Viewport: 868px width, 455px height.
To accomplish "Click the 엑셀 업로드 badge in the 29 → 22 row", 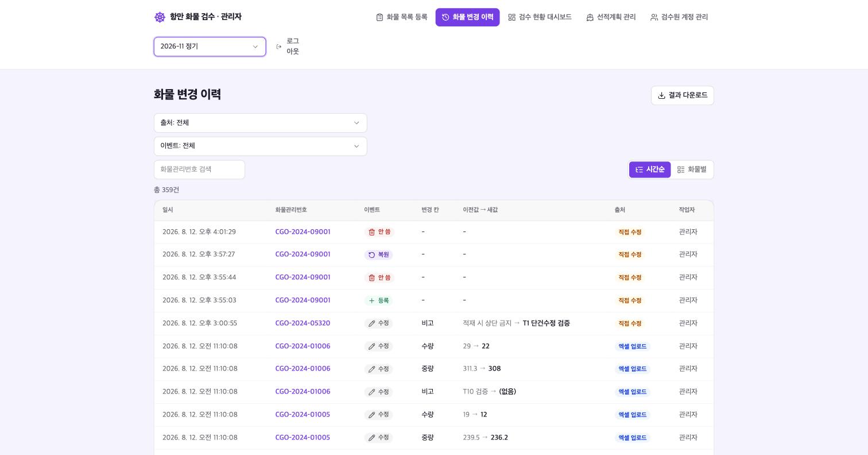I will [x=633, y=346].
